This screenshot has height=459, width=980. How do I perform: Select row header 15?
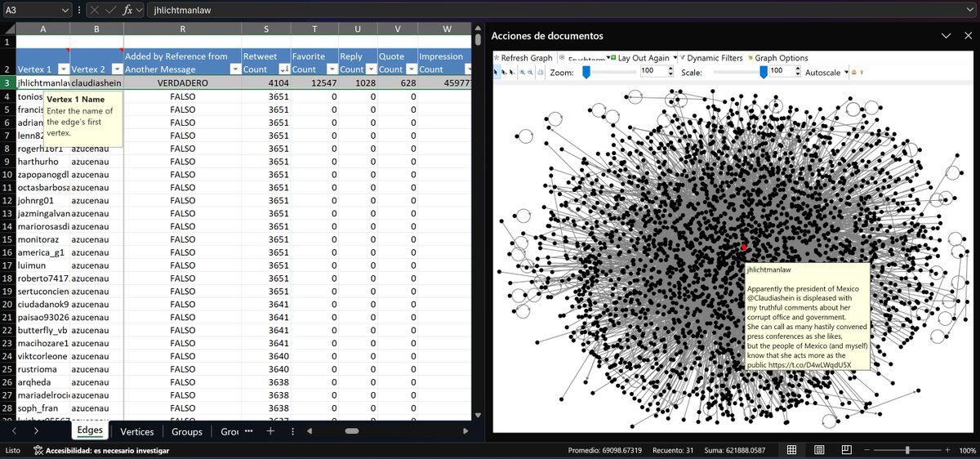(x=8, y=239)
